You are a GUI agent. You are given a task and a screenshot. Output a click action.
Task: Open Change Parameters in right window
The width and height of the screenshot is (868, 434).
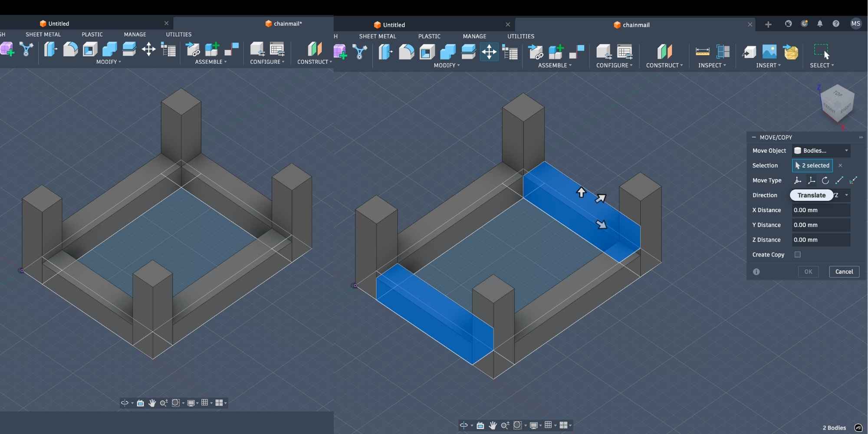pyautogui.click(x=510, y=53)
